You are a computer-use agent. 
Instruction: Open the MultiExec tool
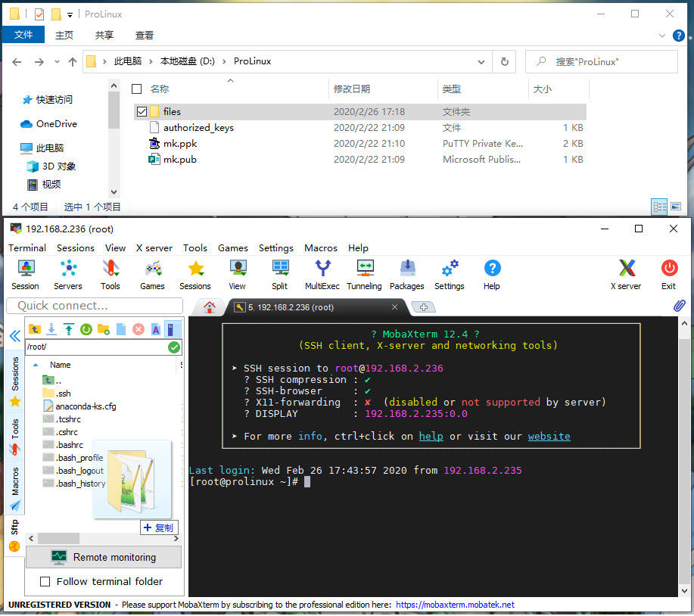322,274
